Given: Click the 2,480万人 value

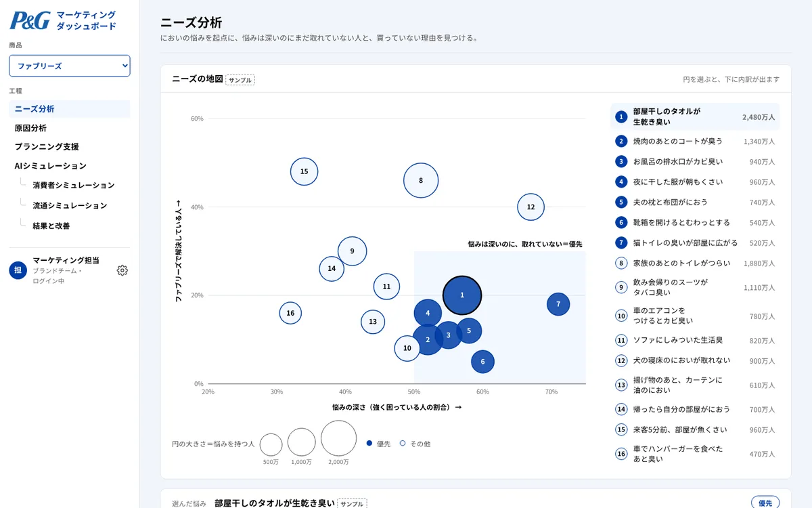Looking at the screenshot, I should (759, 117).
